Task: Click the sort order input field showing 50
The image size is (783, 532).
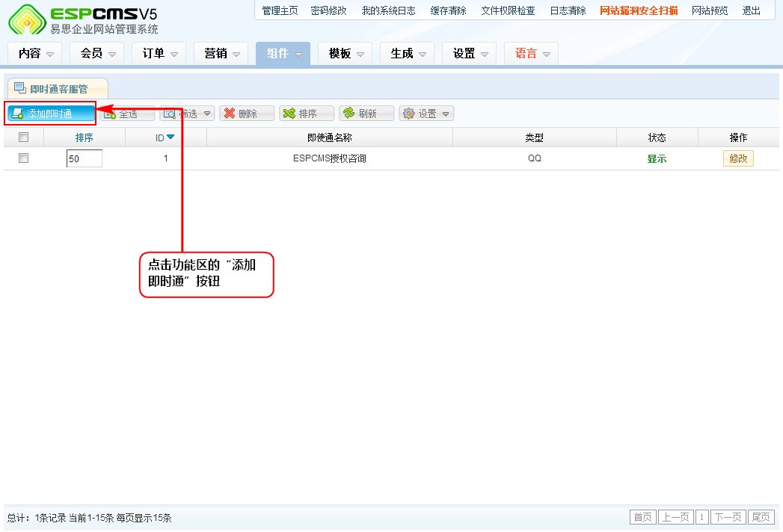Action: [x=84, y=158]
